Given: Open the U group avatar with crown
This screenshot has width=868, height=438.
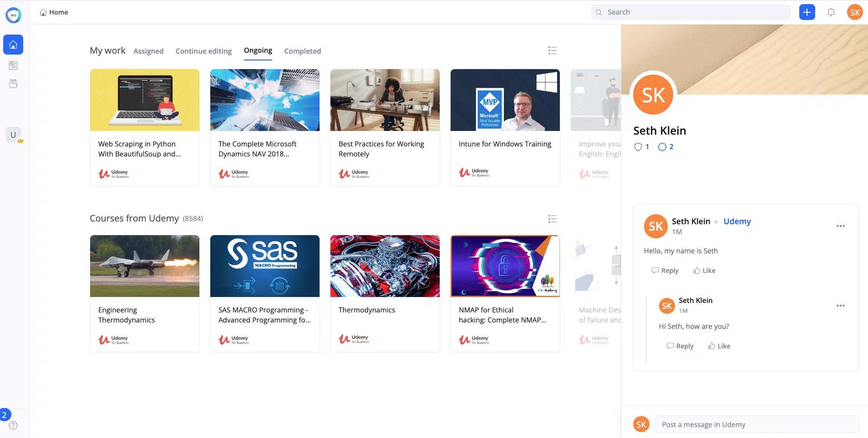Looking at the screenshot, I should coord(14,135).
